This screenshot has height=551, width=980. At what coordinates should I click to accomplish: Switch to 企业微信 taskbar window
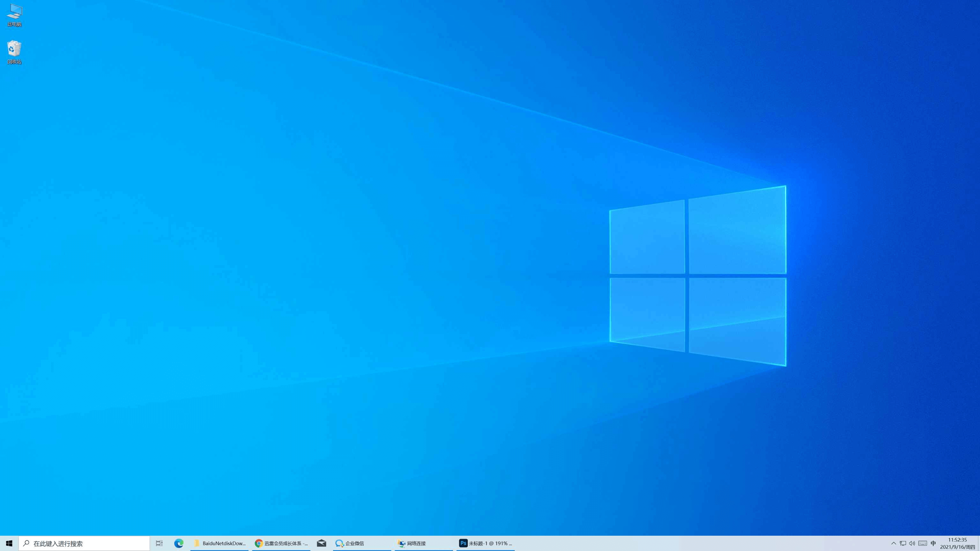[362, 543]
